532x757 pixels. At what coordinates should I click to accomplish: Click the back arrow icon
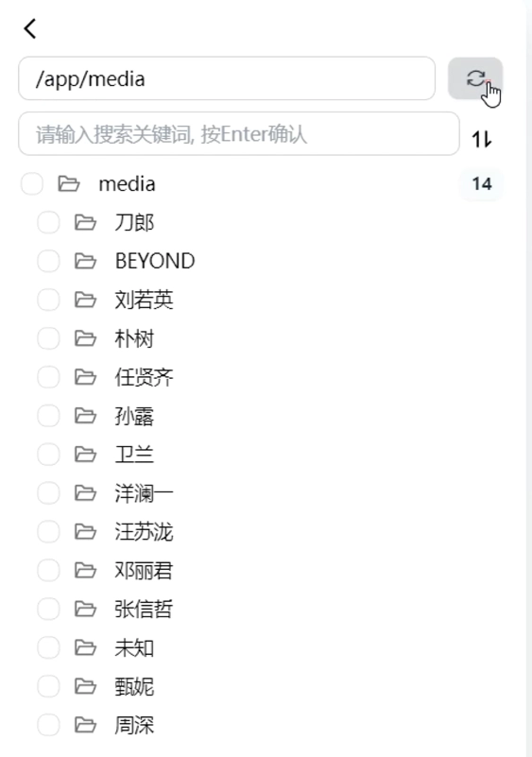pos(30,28)
